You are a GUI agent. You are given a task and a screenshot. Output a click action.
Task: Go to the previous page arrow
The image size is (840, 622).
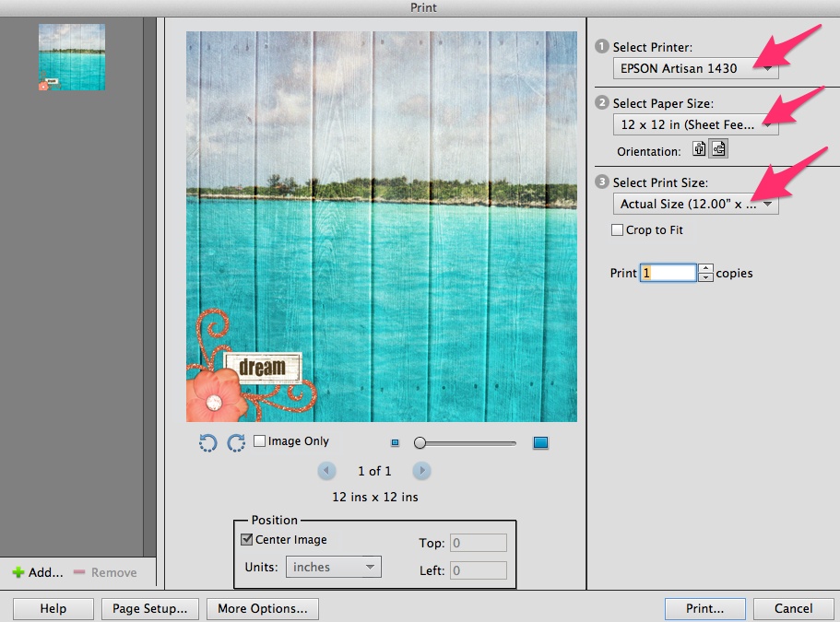tap(326, 471)
